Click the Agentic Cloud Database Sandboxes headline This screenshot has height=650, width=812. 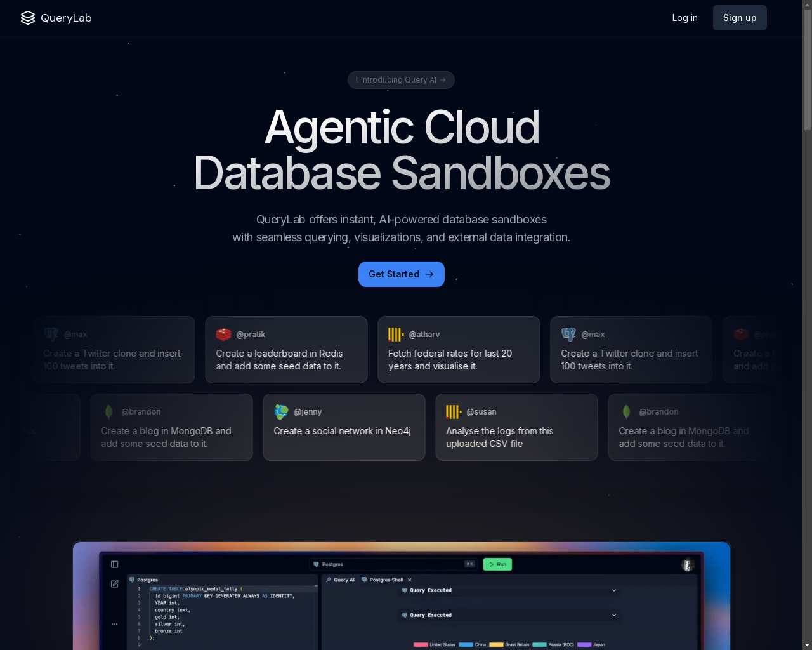[x=402, y=150]
